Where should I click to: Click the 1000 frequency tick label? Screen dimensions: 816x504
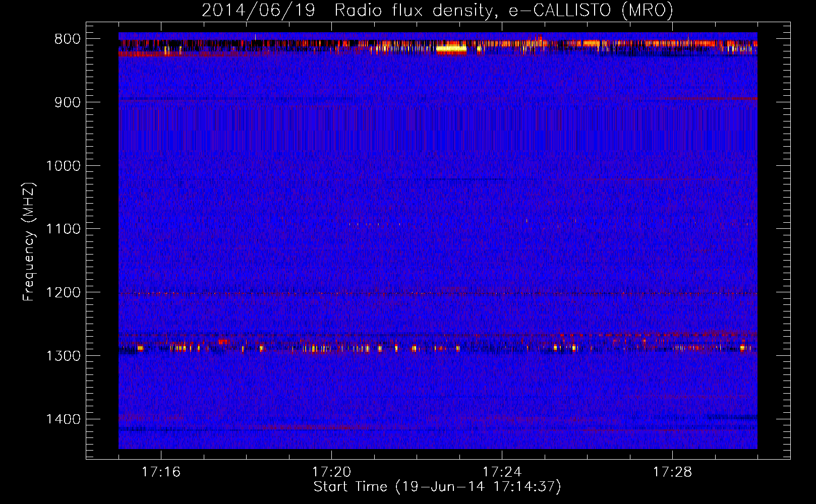[64, 166]
